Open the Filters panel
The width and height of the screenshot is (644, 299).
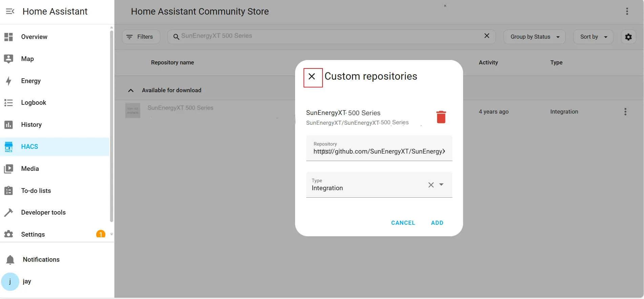(141, 37)
